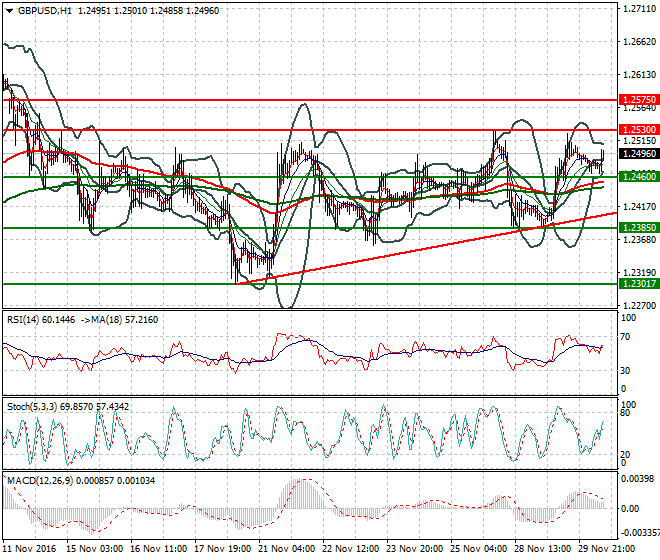Image resolution: width=660 pixels, height=560 pixels.
Task: Click the 29 Nov 21:00 time label
Action: 607,549
